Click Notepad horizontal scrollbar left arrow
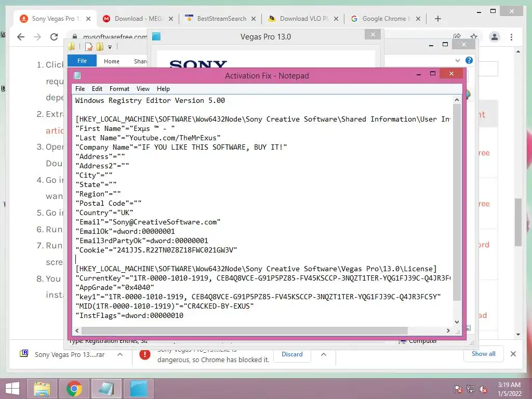Image resolution: width=532 pixels, height=399 pixels. 77,330
